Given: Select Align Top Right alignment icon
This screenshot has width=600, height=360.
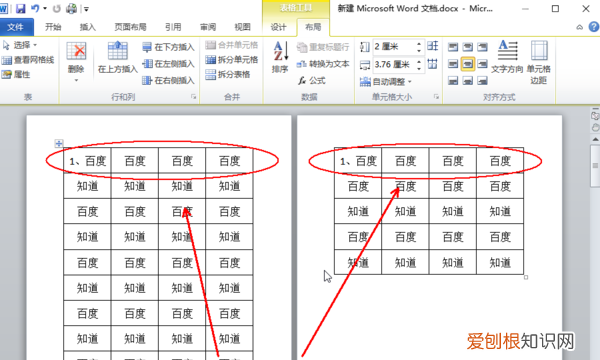Looking at the screenshot, I should (x=482, y=47).
